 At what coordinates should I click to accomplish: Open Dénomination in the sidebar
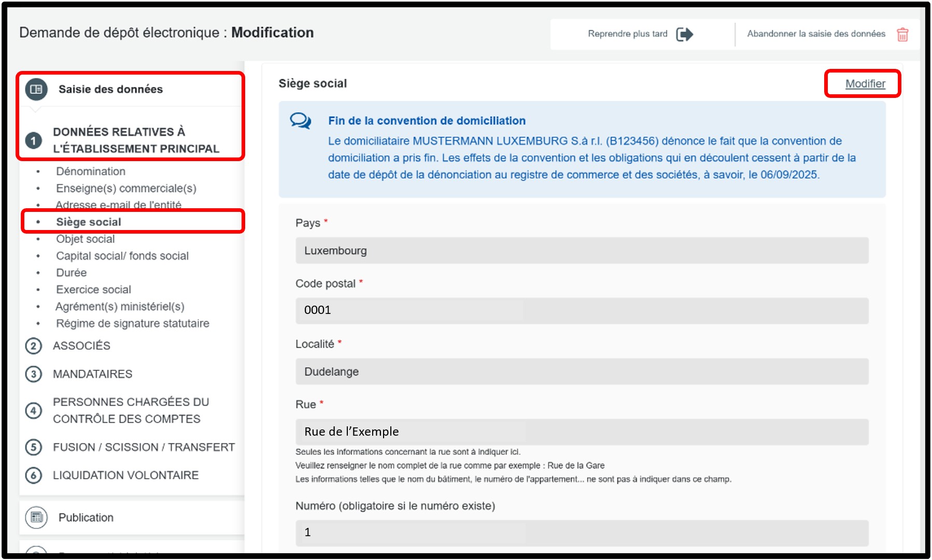pyautogui.click(x=91, y=171)
